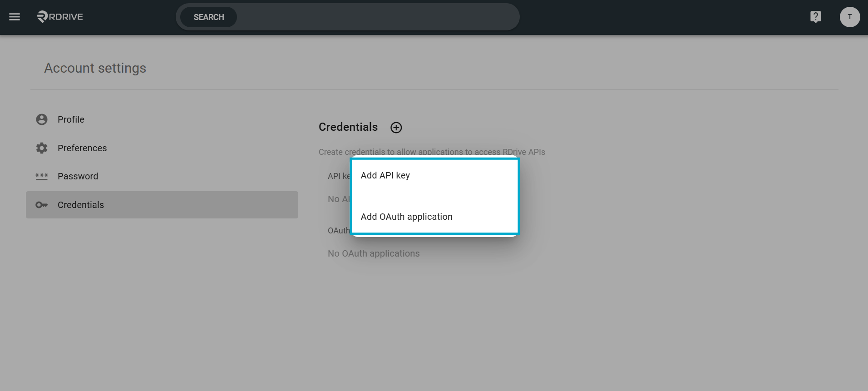
Task: Open the help question mark icon
Action: tap(815, 17)
